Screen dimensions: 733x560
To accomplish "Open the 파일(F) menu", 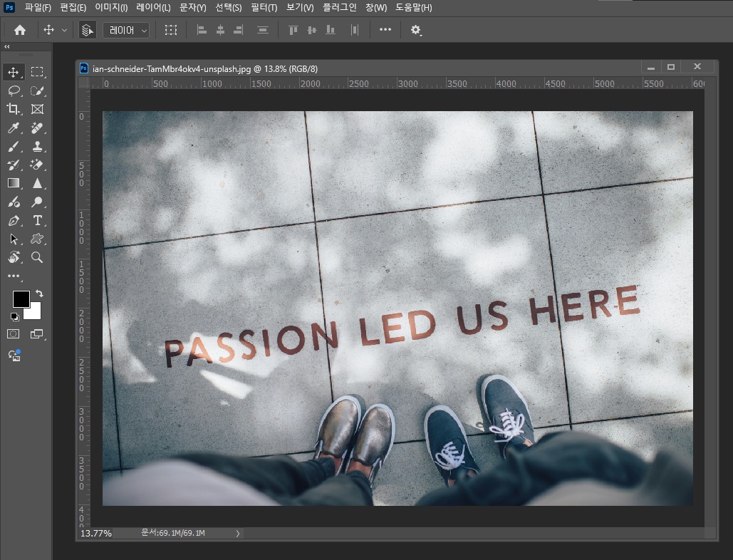I will (x=38, y=7).
